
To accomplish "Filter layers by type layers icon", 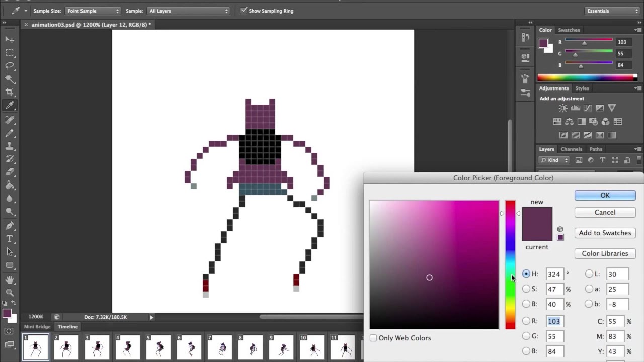I will point(603,160).
